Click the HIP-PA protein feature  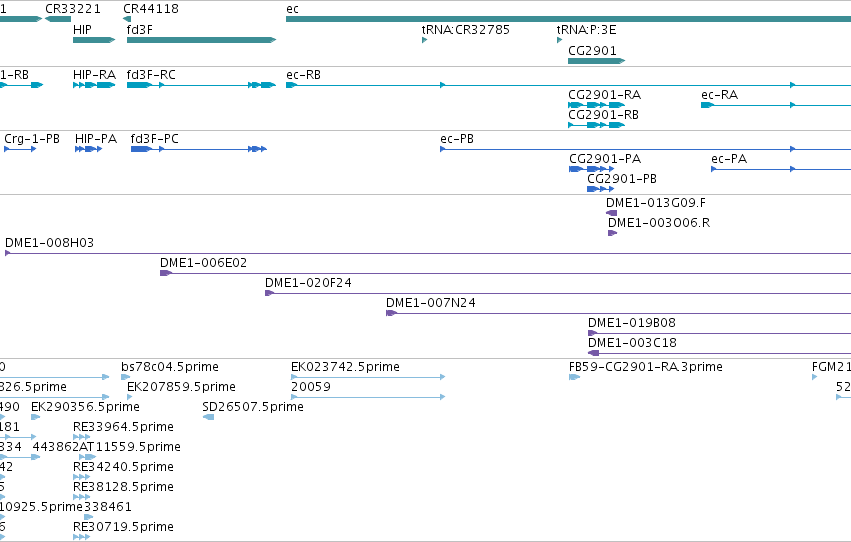pos(88,149)
